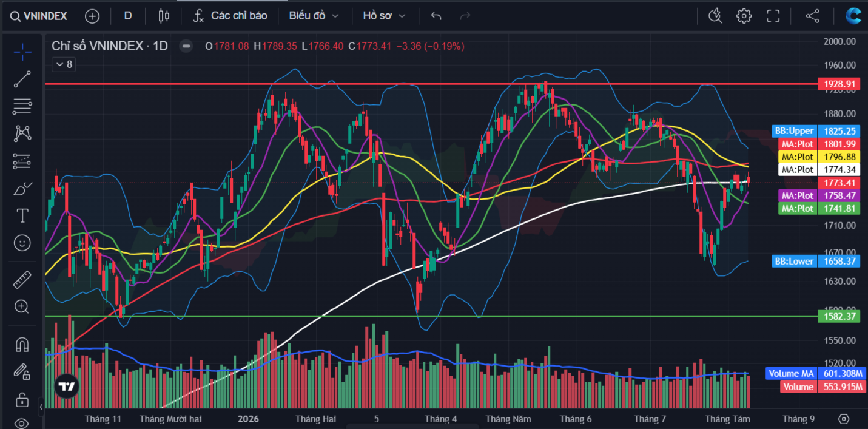Open chart settings gear
868x429 pixels.
tap(744, 16)
